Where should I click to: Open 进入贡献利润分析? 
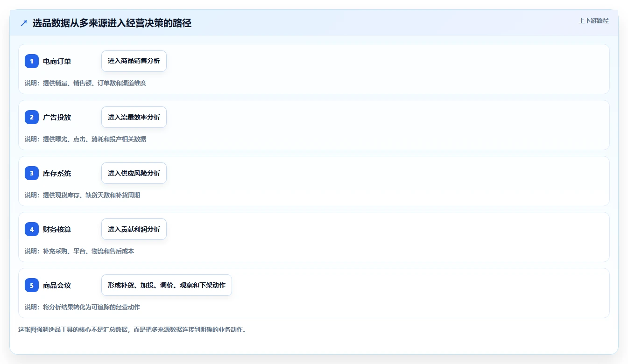(x=134, y=229)
